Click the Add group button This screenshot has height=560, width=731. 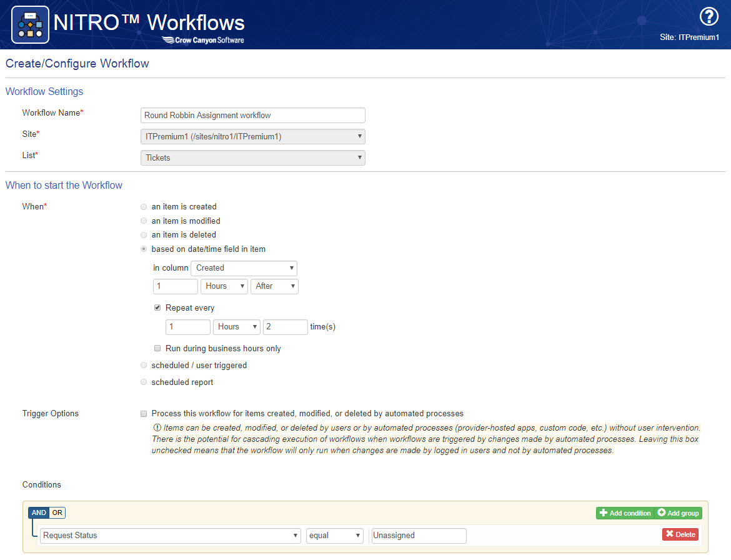679,513
